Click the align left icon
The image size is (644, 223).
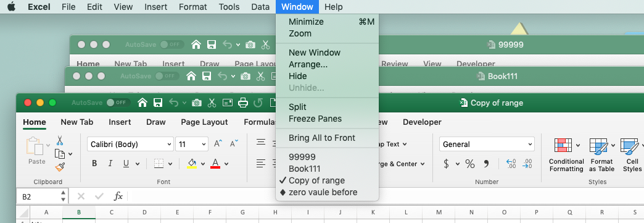point(261,163)
